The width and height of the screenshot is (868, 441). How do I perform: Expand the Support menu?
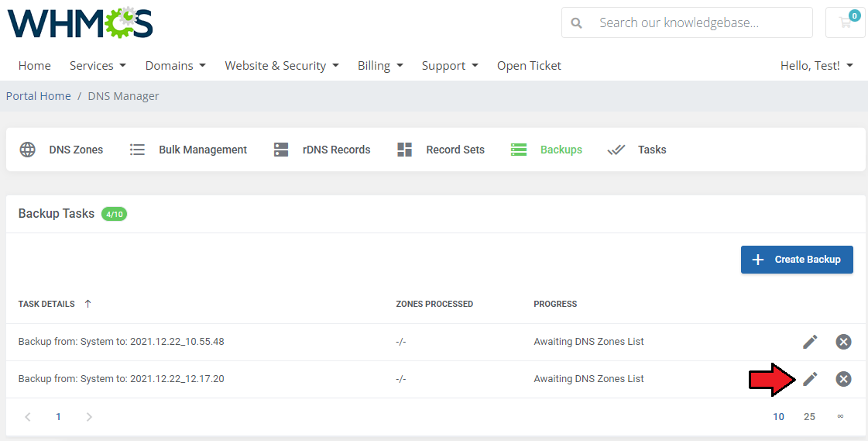(x=450, y=65)
